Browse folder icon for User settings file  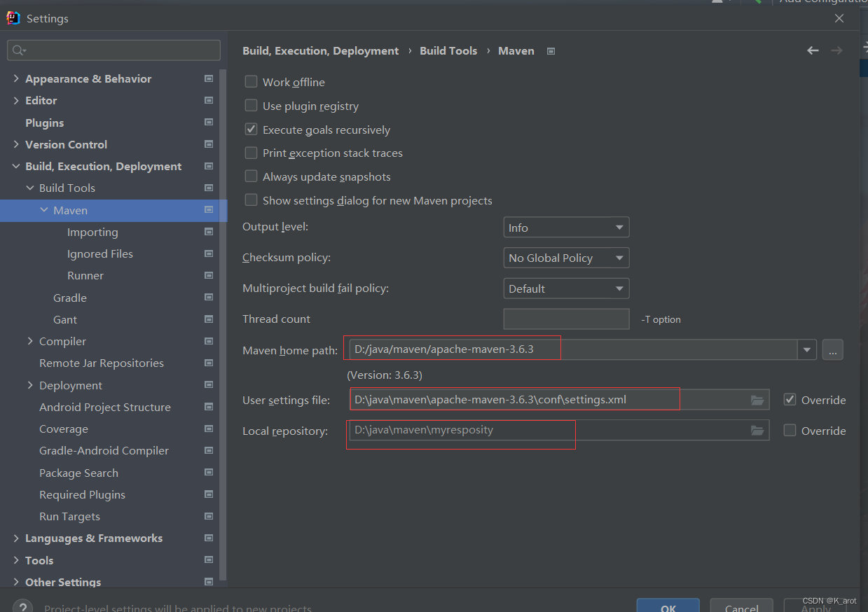[757, 400]
